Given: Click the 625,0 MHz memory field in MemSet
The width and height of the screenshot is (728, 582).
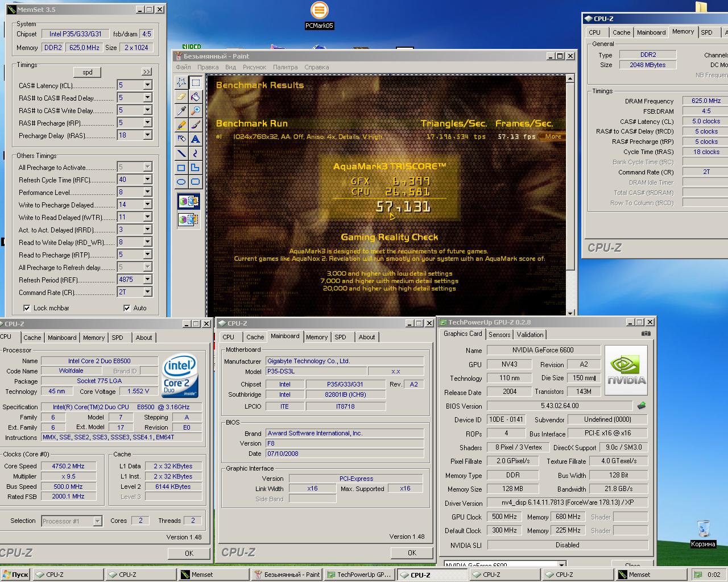Looking at the screenshot, I should coord(85,48).
